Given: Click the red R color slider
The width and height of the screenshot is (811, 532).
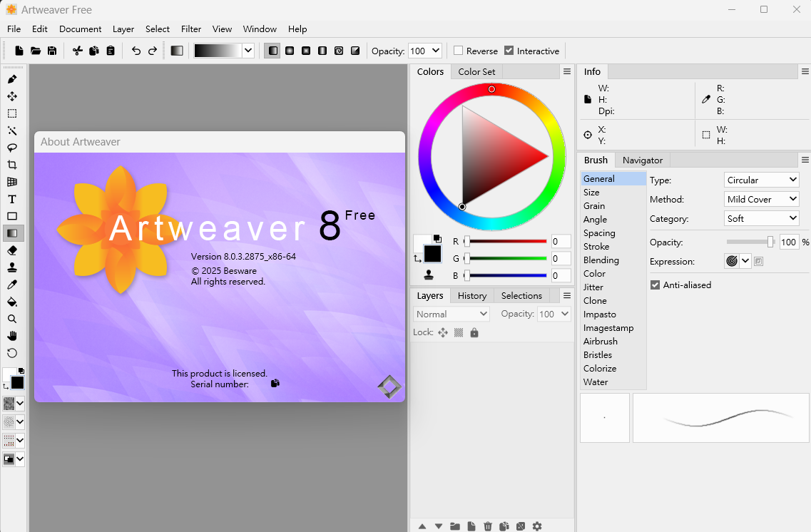Looking at the screenshot, I should 506,242.
